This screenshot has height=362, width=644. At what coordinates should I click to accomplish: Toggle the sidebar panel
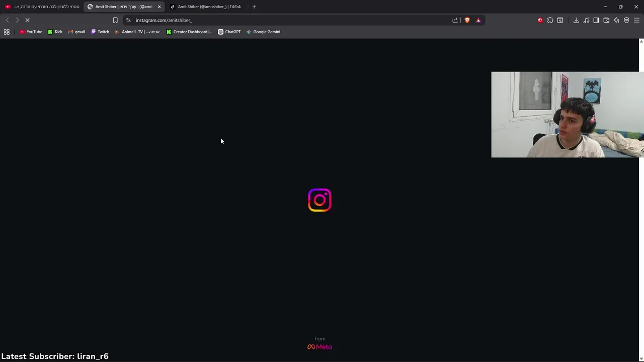point(596,20)
